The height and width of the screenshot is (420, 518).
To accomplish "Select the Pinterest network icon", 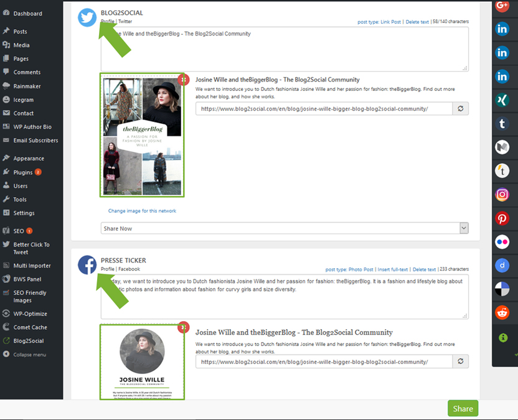I will click(x=502, y=218).
